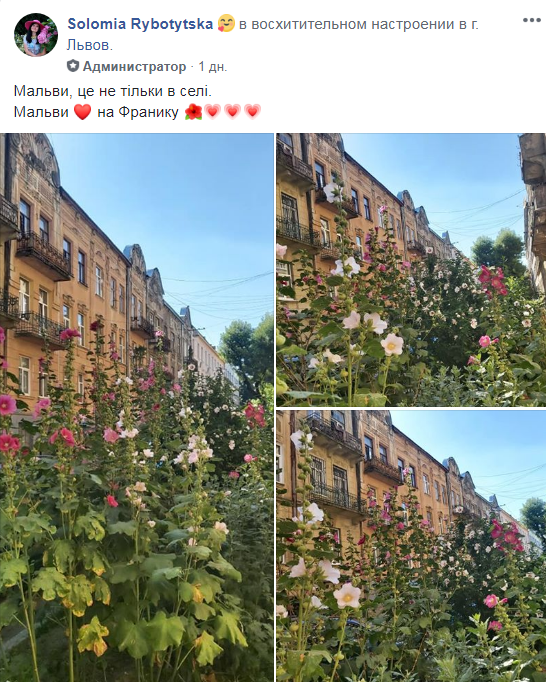Screen dimensions: 546x682
Task: Click the middle growing-heart emoji
Action: point(232,112)
